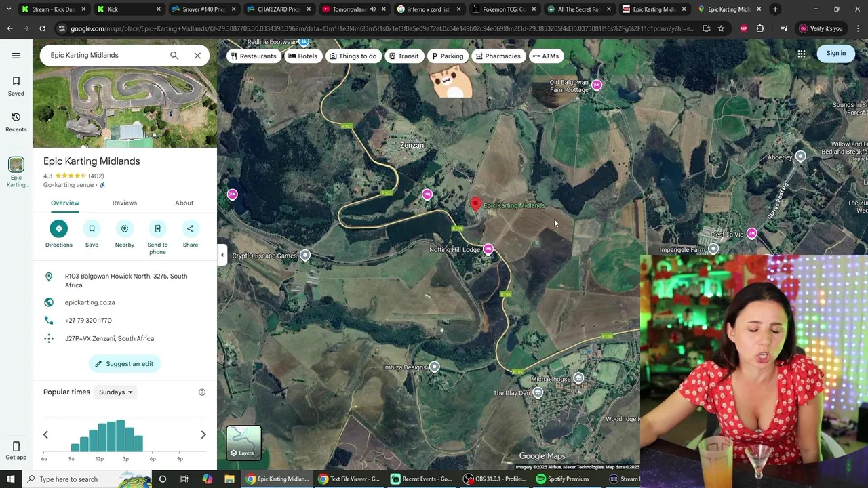Click phone number +27 79 320 1770
The height and width of the screenshot is (488, 868).
click(x=88, y=321)
